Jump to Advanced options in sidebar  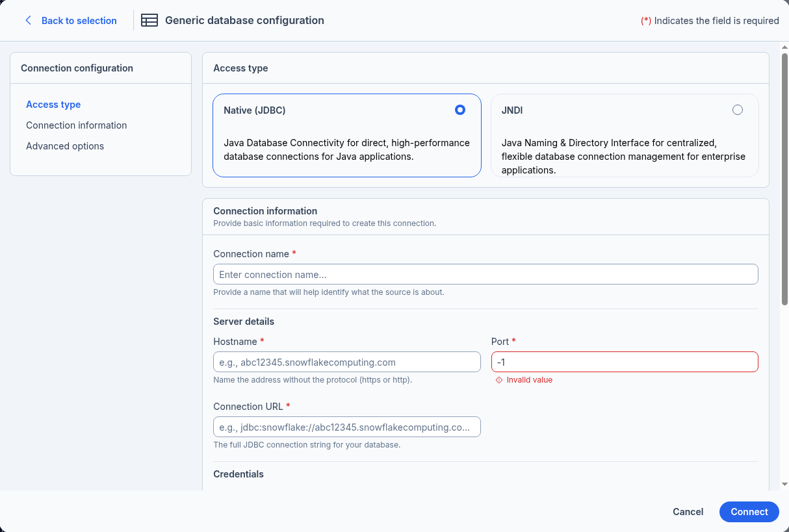65,146
